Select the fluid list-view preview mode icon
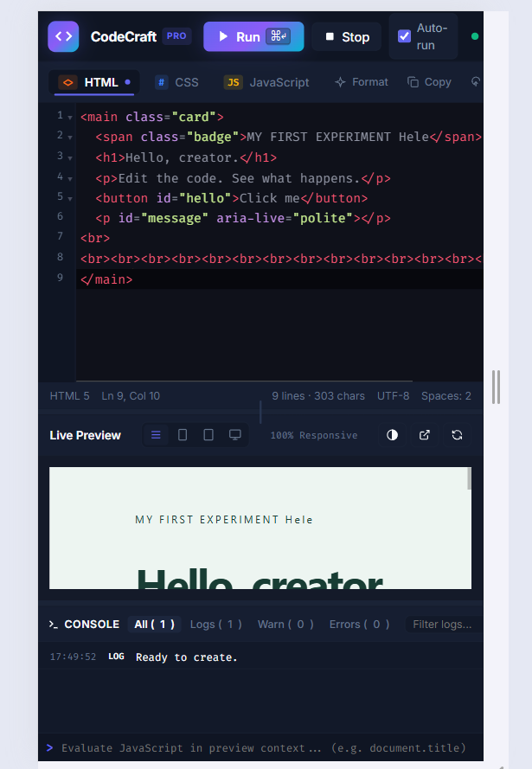This screenshot has width=532, height=769. (156, 435)
